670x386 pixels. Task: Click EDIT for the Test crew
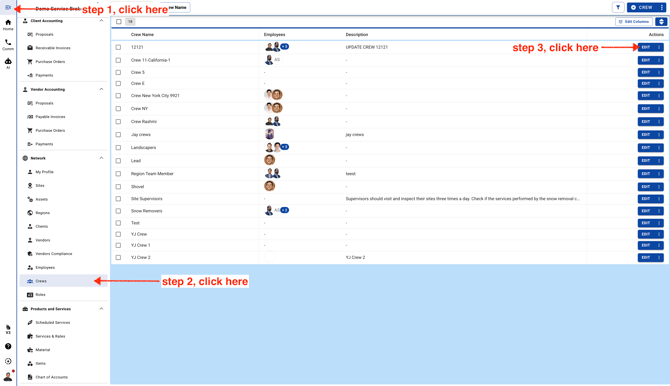[646, 223]
